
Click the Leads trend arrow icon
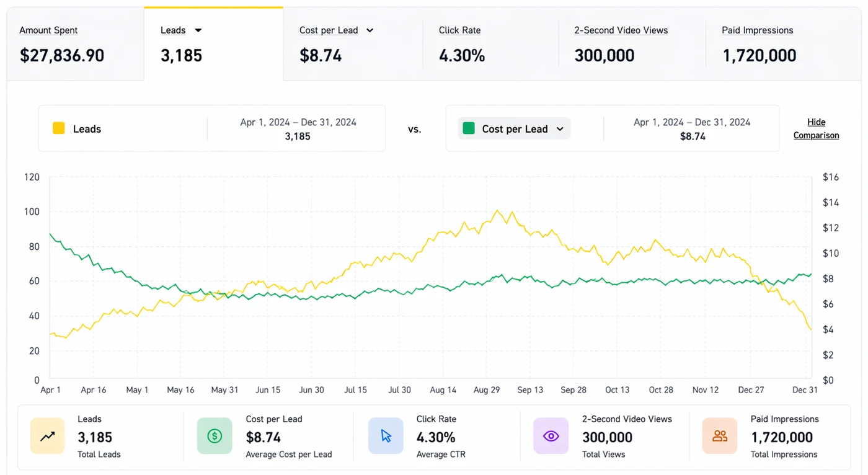point(47,436)
